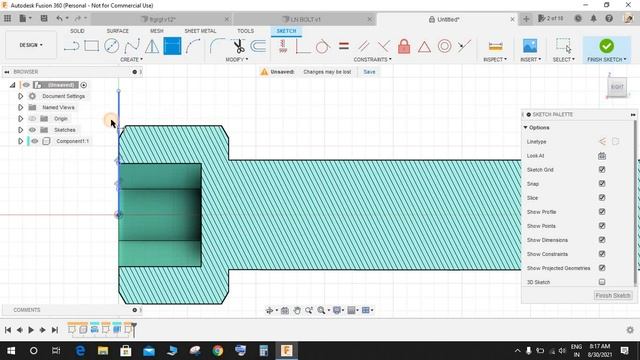Screen dimensions: 640x360
Task: Toggle the Show Projected Geometries checkbox
Action: tap(602, 268)
